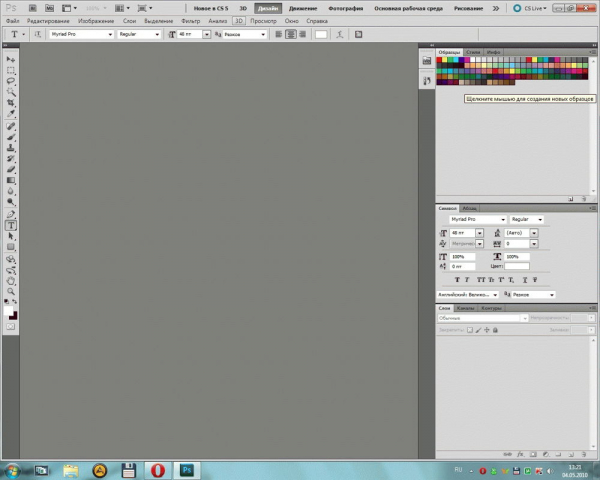Select the Brush tool
This screenshot has height=480, width=600.
(x=11, y=137)
